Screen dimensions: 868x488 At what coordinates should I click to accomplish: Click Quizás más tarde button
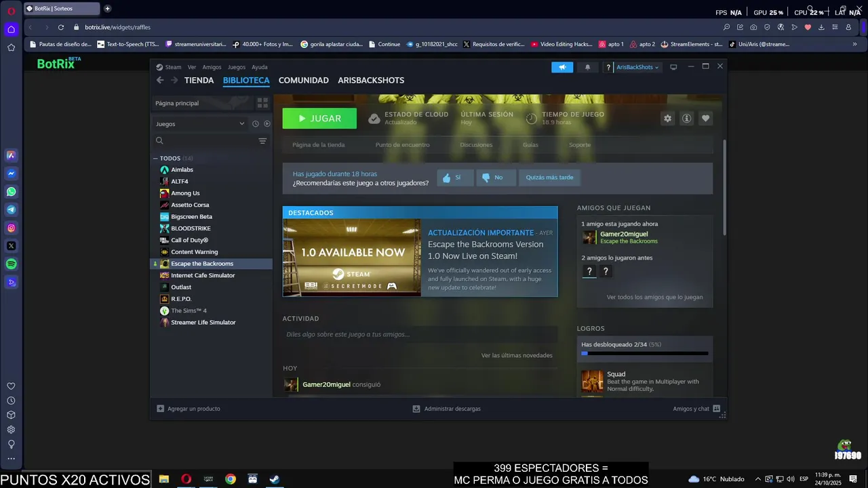pos(549,178)
